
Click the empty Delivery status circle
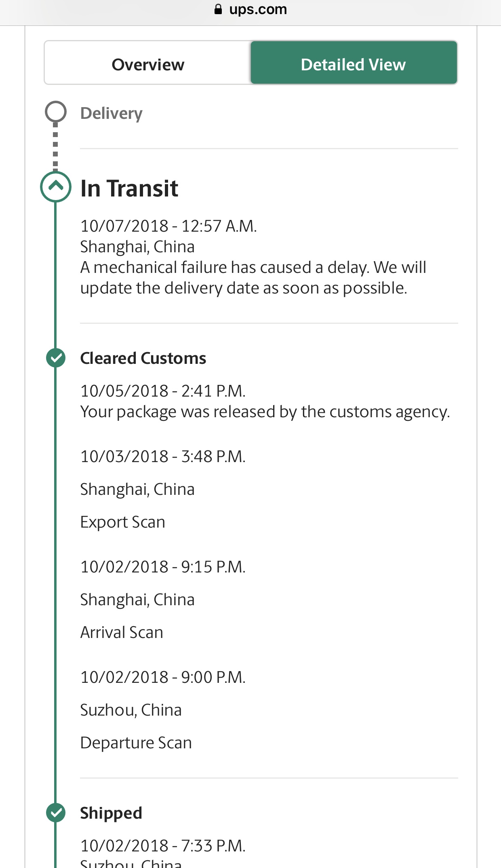pos(56,112)
